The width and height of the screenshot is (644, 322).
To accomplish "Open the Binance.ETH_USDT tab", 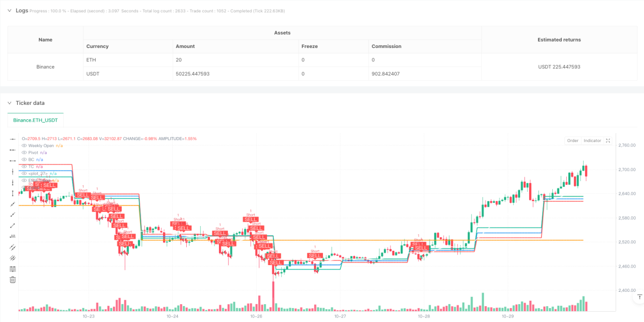I will (36, 120).
